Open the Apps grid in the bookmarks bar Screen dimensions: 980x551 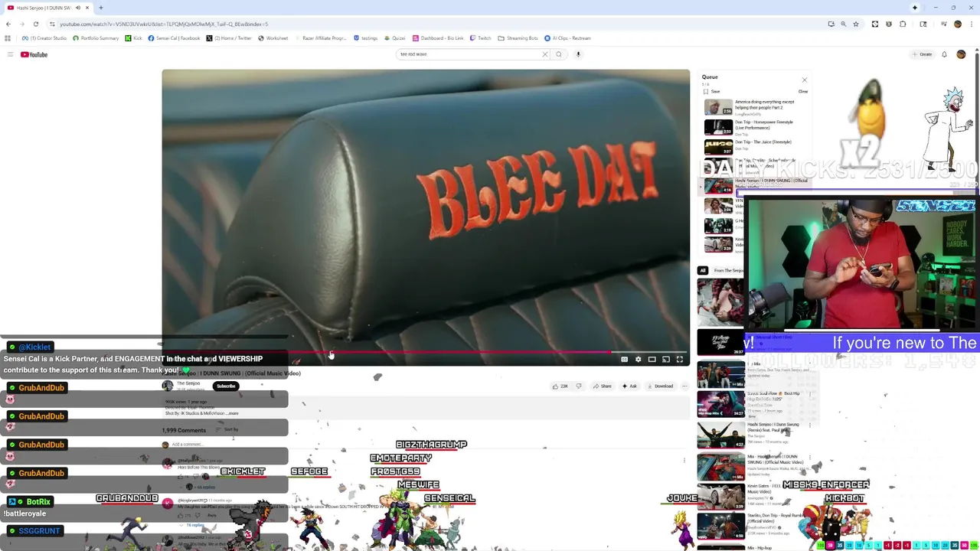coord(8,38)
